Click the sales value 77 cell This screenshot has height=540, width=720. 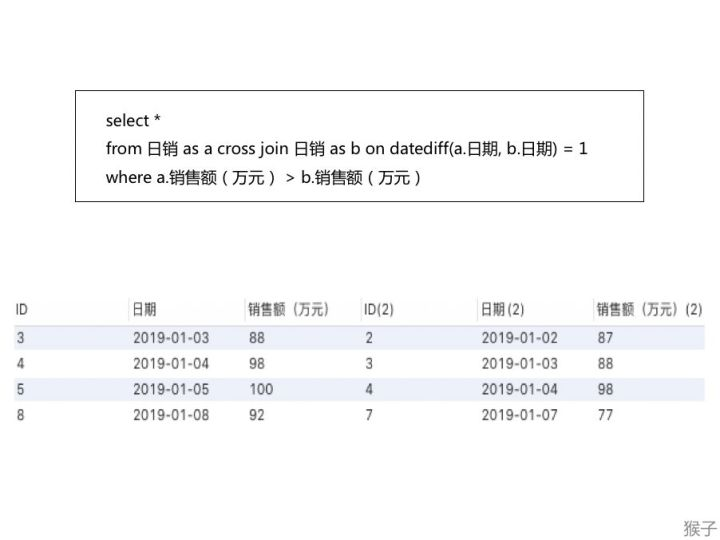click(605, 415)
